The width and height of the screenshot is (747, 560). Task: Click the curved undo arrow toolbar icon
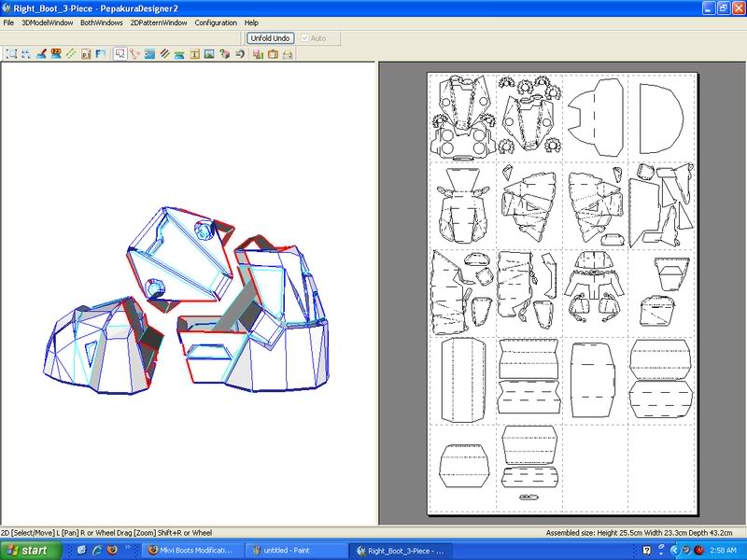[x=240, y=54]
